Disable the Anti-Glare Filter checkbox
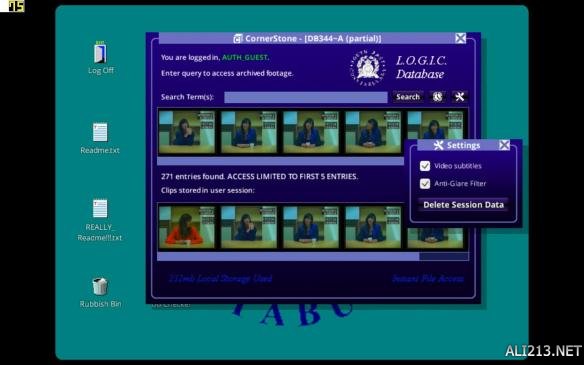Image resolution: width=584 pixels, height=365 pixels. tap(425, 184)
